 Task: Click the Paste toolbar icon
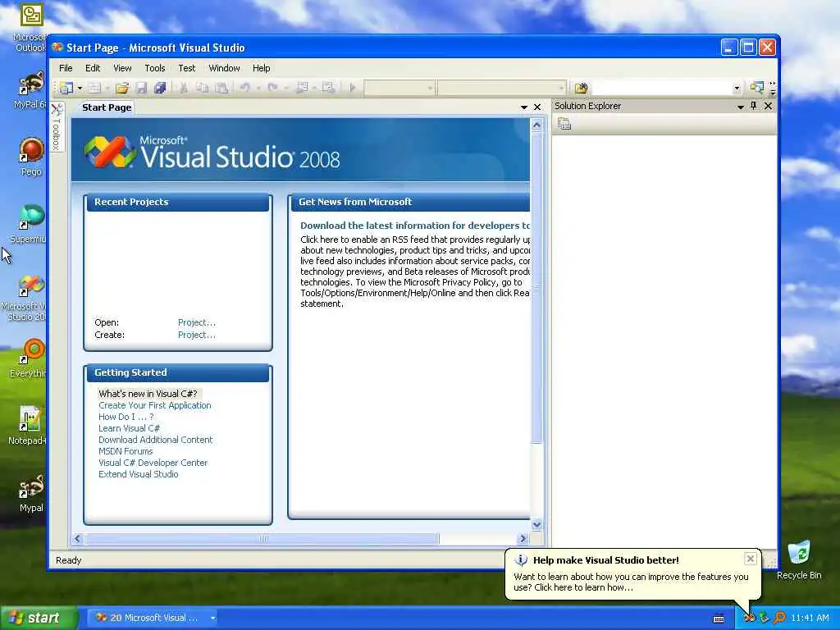(x=221, y=88)
